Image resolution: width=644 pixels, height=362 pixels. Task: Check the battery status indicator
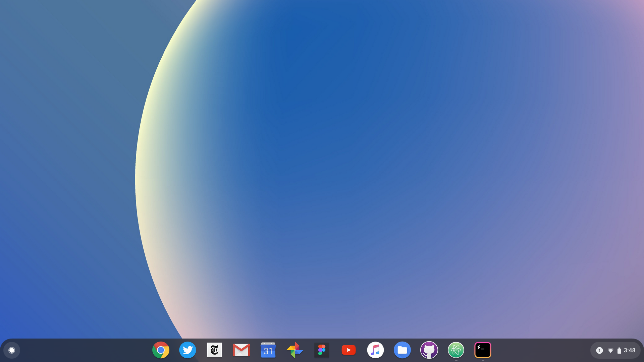[x=619, y=350]
